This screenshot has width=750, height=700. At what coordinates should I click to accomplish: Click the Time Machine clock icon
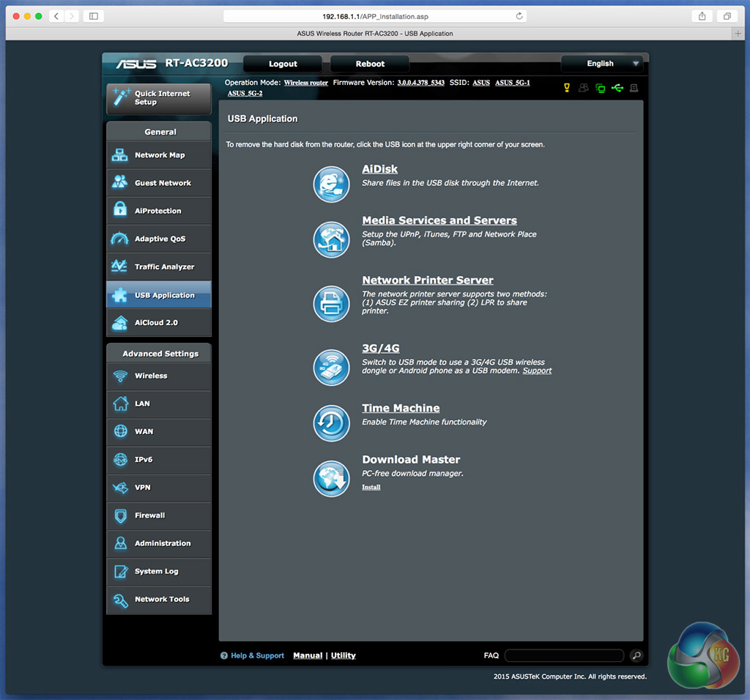coord(331,423)
